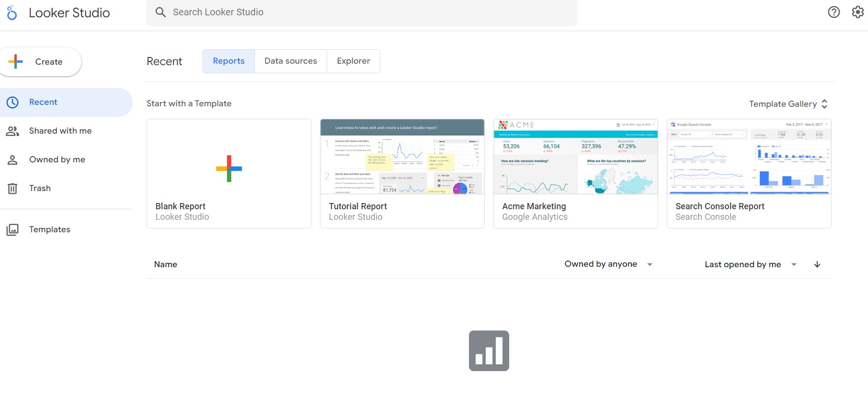Image resolution: width=868 pixels, height=396 pixels.
Task: Open the Last opened by me dropdown
Action: pyautogui.click(x=751, y=264)
